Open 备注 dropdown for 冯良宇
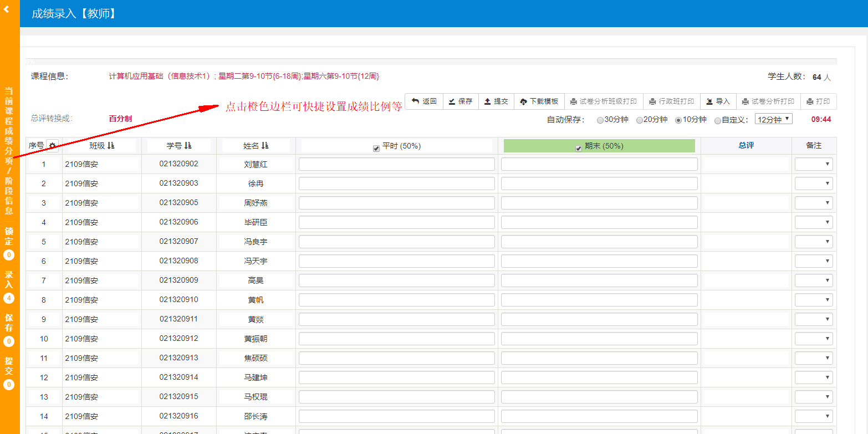The width and height of the screenshot is (868, 434). pyautogui.click(x=814, y=242)
